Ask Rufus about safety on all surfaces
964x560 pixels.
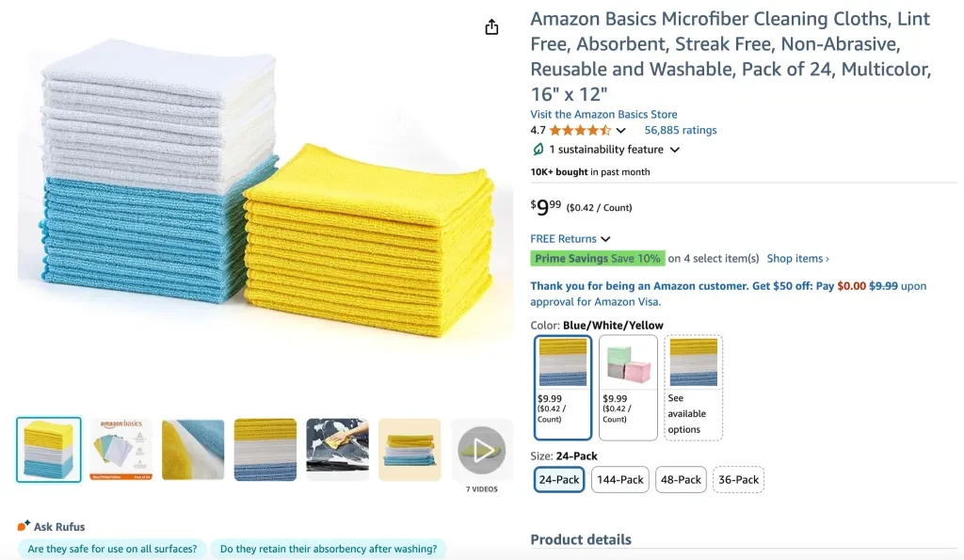(112, 548)
